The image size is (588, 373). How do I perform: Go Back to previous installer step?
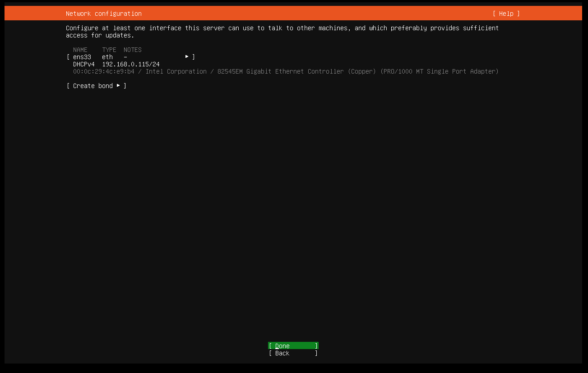coord(293,353)
